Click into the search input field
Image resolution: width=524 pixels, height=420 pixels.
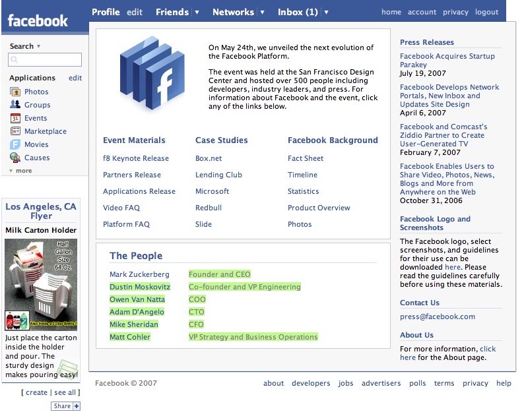coord(45,60)
